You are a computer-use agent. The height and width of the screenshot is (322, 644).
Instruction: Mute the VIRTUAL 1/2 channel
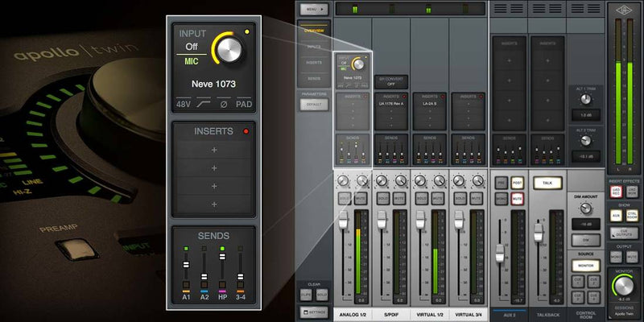click(438, 198)
